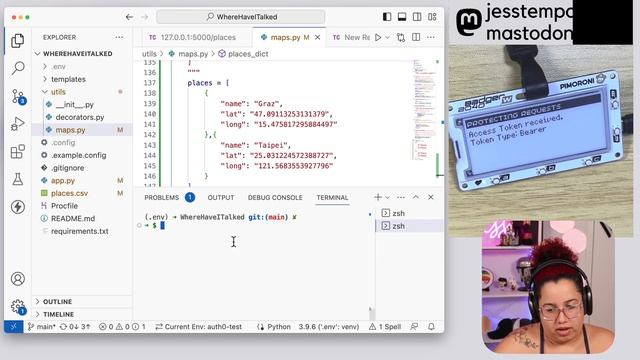Go forward with the right arrow
This screenshot has height=360, width=640.
pos(144,17)
